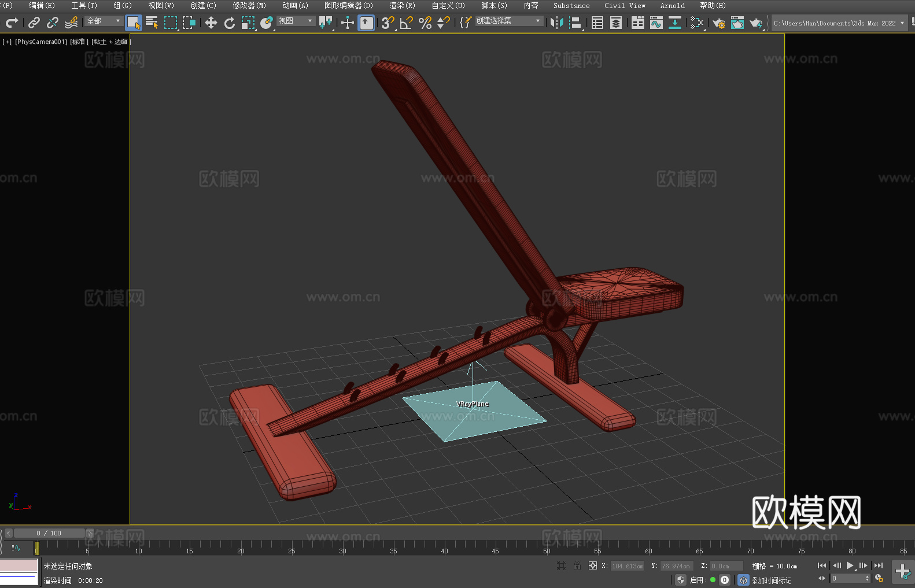Click the 添加时间标记 add time tag
The image size is (915, 588).
(x=771, y=580)
